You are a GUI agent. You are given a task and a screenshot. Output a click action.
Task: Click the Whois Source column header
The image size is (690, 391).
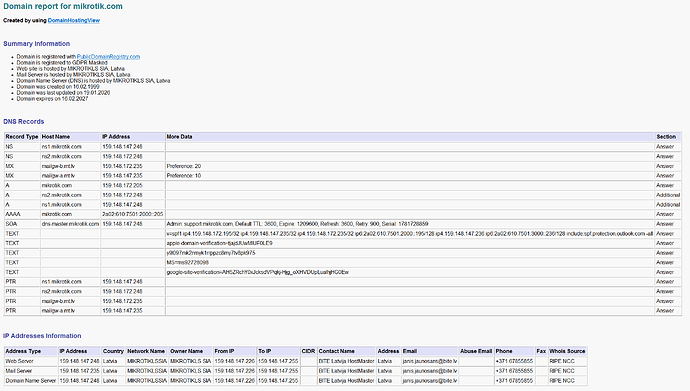click(x=567, y=351)
